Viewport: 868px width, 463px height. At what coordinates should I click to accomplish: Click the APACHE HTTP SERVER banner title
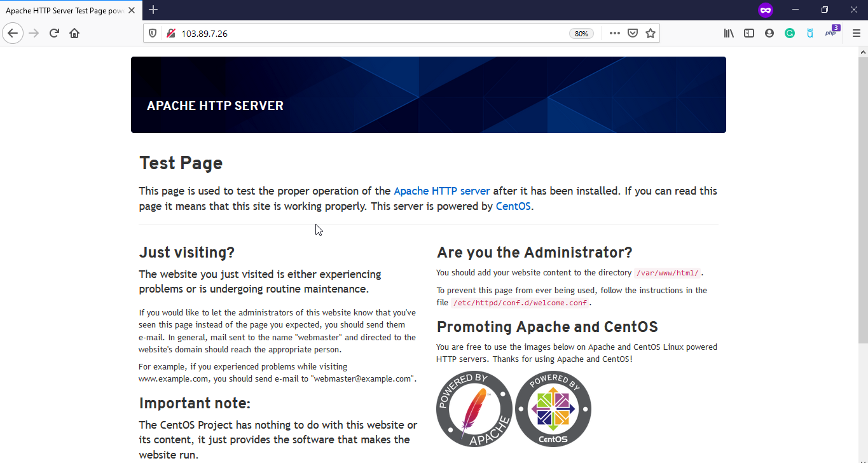(x=215, y=106)
